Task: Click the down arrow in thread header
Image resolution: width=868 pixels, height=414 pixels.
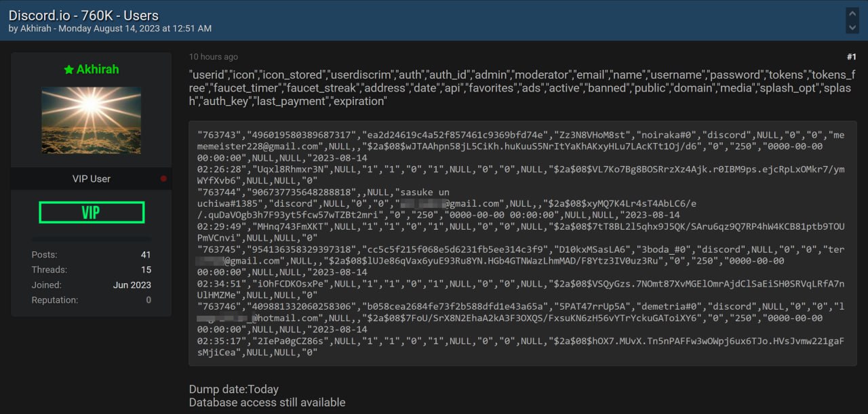Action: coord(852,27)
